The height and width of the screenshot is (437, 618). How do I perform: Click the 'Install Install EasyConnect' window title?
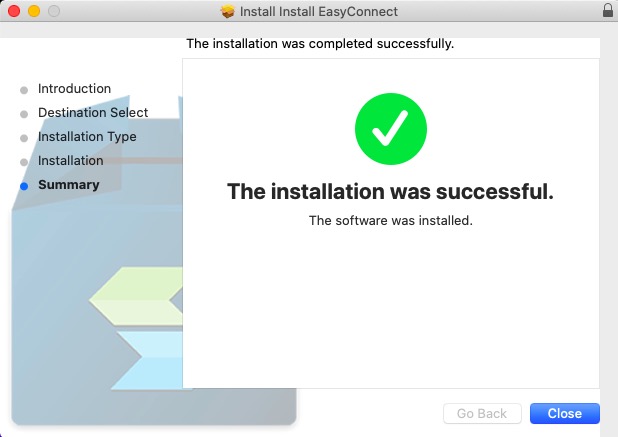click(319, 12)
